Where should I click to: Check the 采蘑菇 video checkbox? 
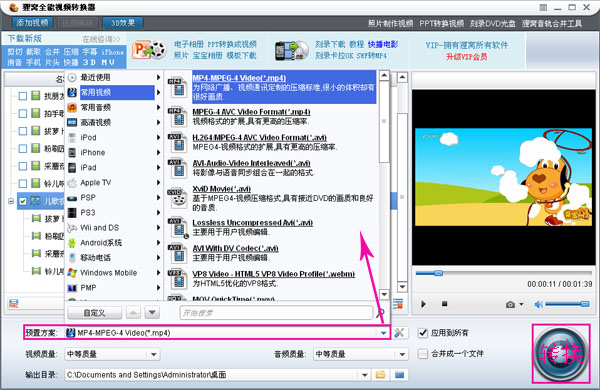click(x=23, y=166)
